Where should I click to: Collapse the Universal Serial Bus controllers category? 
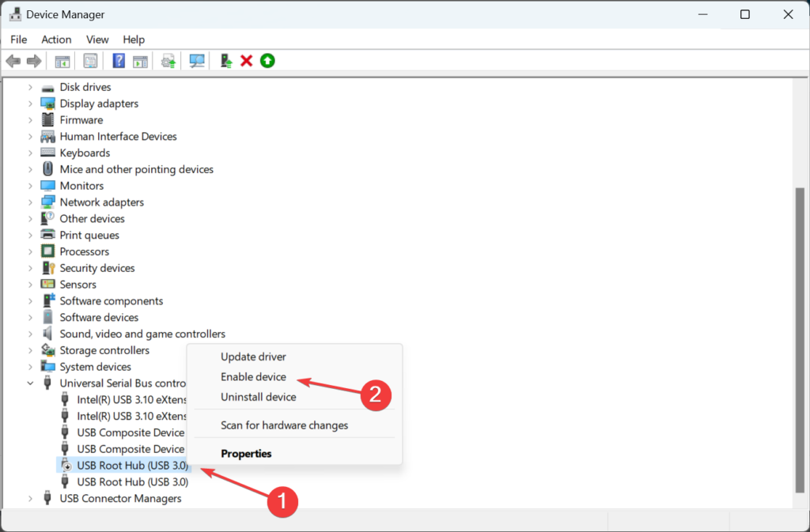[x=30, y=383]
